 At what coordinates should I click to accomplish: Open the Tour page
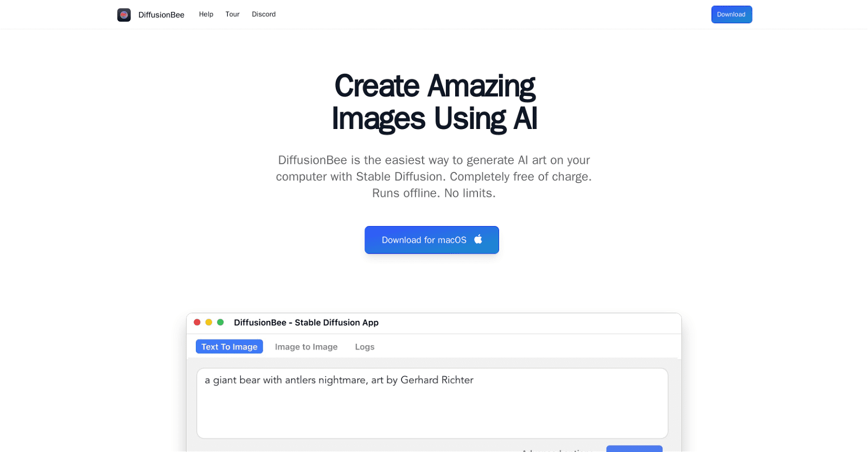pos(232,15)
